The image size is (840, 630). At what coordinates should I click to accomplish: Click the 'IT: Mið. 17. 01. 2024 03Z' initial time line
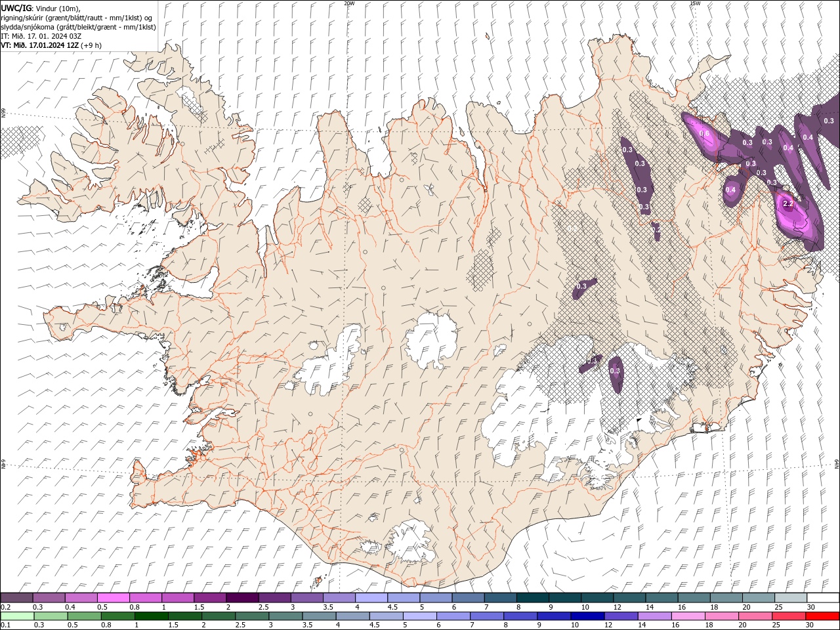click(41, 36)
